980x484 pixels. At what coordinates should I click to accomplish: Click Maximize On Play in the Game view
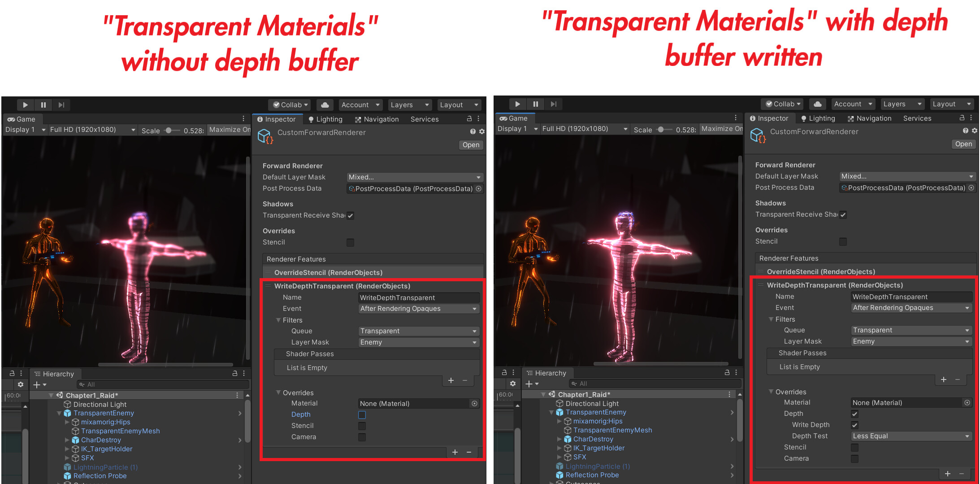tap(229, 129)
